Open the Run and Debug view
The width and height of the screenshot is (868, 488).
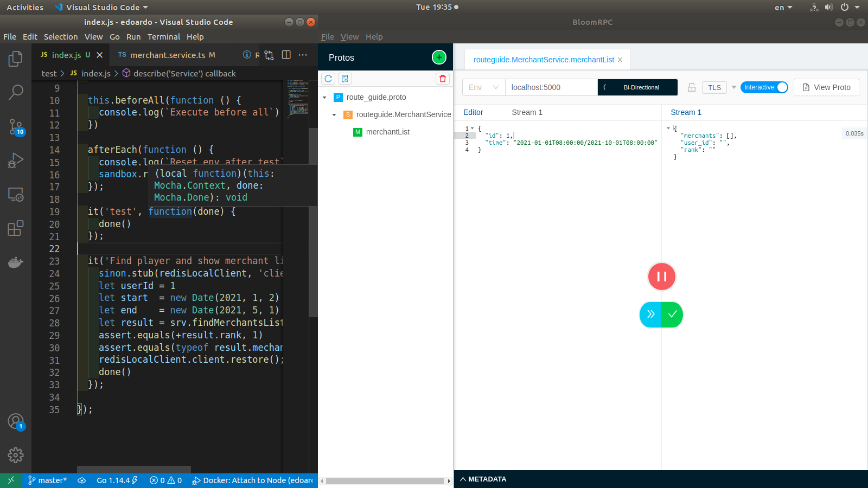[16, 160]
